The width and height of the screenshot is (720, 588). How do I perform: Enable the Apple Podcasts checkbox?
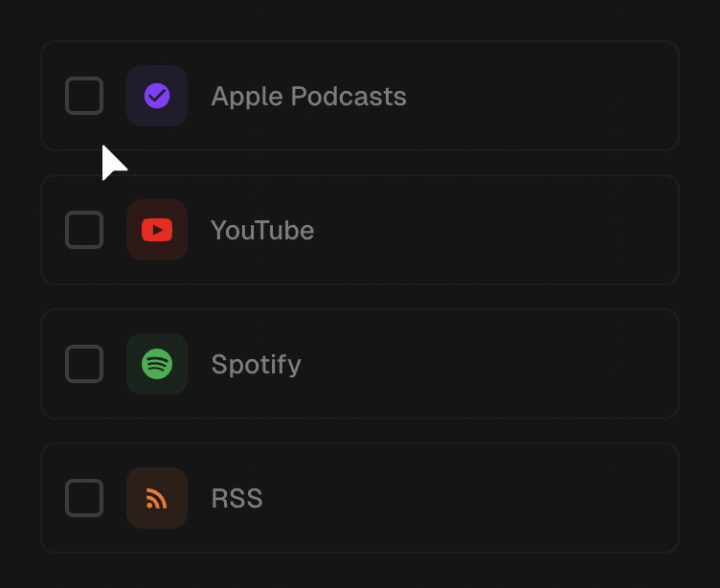tap(84, 96)
